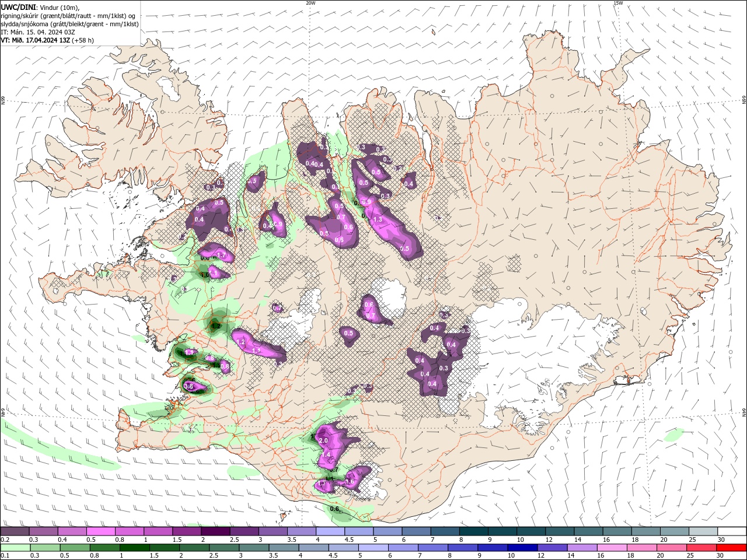Screen dimensions: 747x560
Task: Select the bright red swatch ending the legend
Action: [x=731, y=548]
